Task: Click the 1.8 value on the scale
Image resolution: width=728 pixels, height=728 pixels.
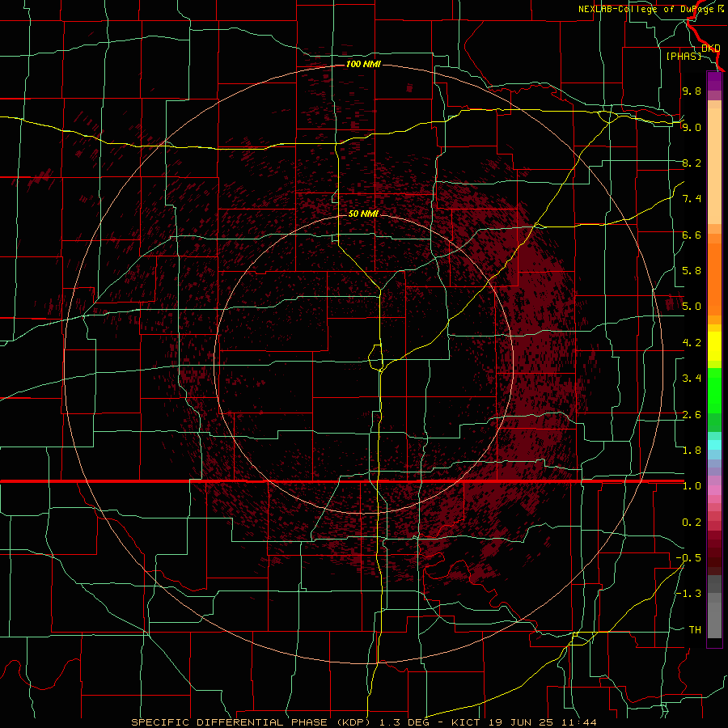Action: 692,451
